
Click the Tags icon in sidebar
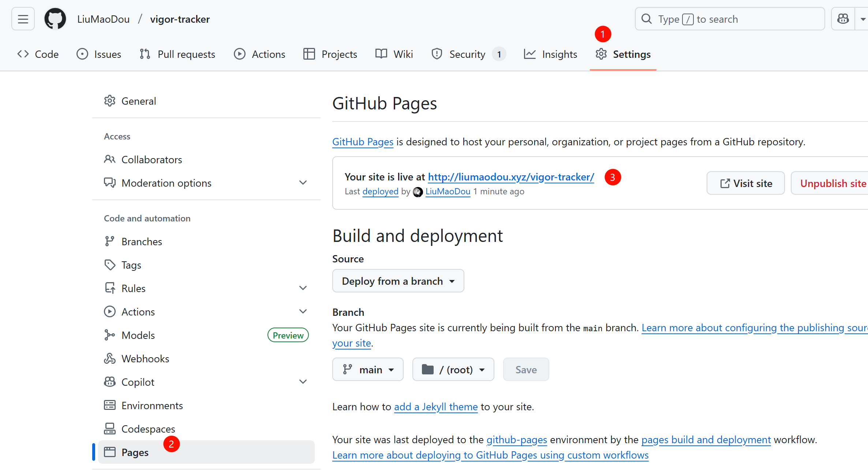click(x=109, y=265)
